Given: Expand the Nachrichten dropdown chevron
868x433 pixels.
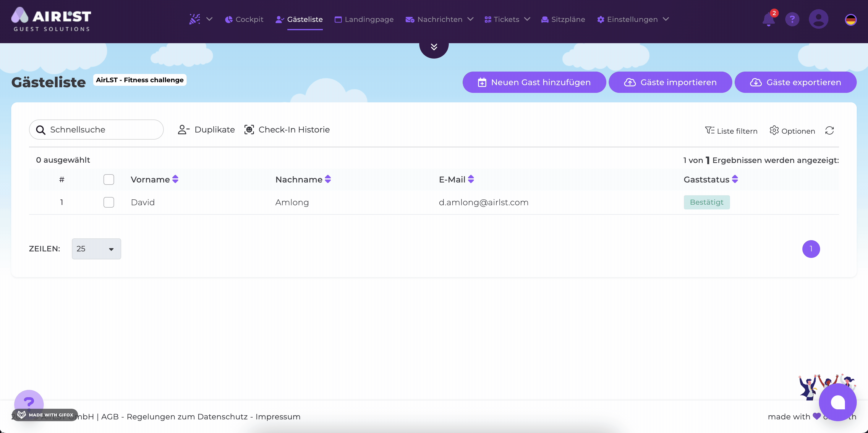Looking at the screenshot, I should [470, 19].
